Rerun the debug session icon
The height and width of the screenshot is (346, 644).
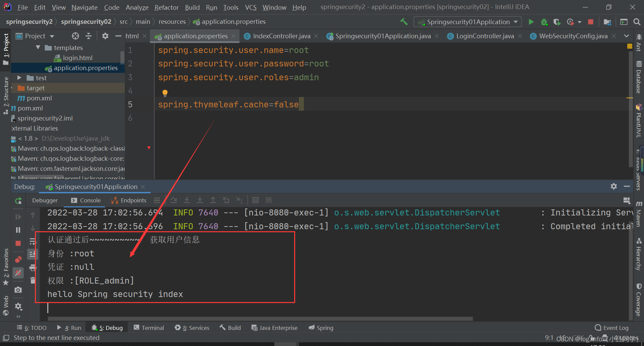click(18, 201)
